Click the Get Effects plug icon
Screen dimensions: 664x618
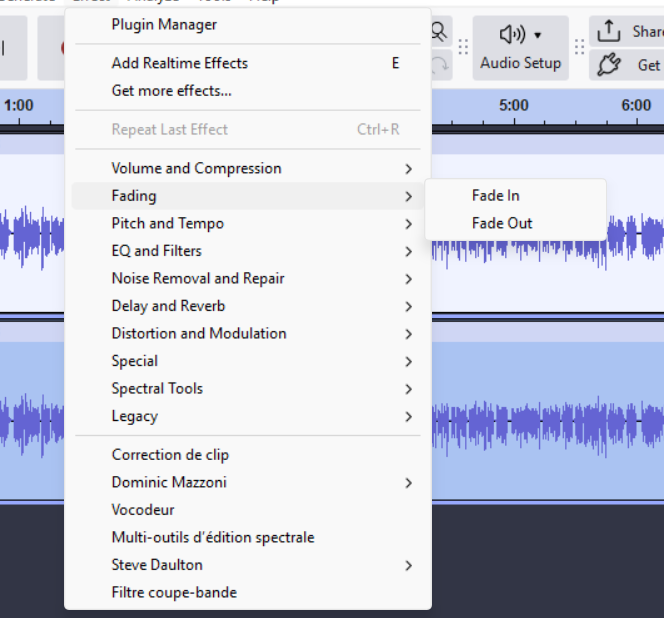click(x=609, y=65)
